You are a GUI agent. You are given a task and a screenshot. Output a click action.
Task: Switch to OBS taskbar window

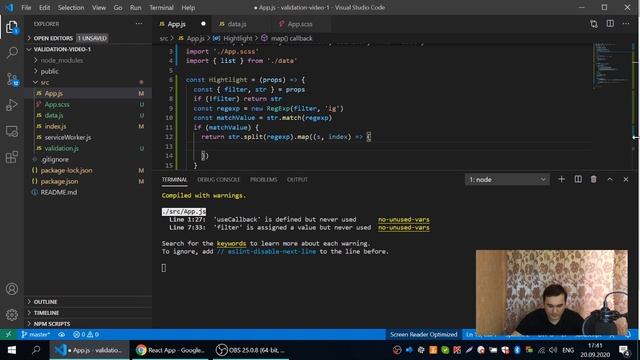[250, 350]
